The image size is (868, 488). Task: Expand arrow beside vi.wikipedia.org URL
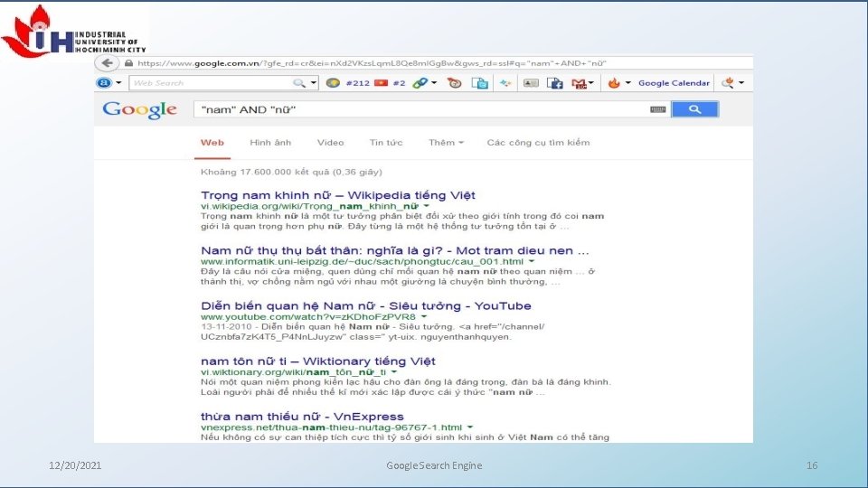[426, 206]
